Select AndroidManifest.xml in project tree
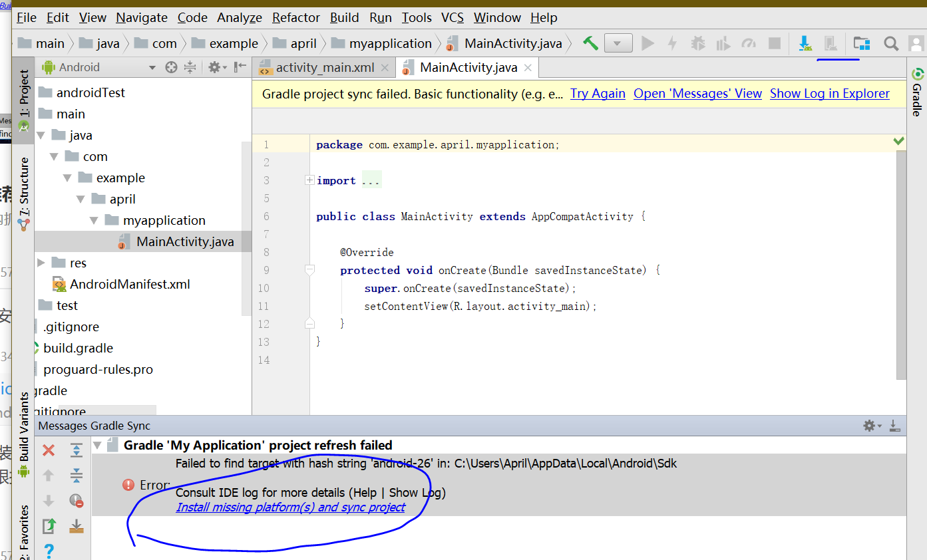This screenshot has height=560, width=927. click(x=130, y=284)
